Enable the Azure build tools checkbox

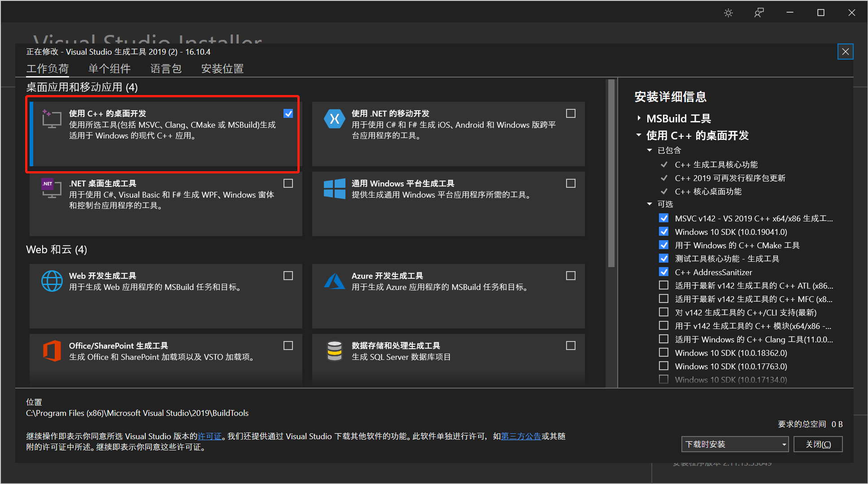[x=571, y=276]
